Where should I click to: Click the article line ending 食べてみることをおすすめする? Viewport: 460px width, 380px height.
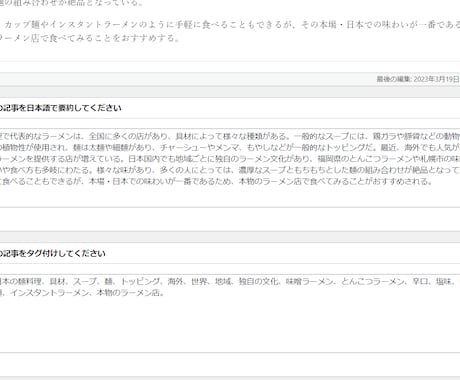click(90, 38)
